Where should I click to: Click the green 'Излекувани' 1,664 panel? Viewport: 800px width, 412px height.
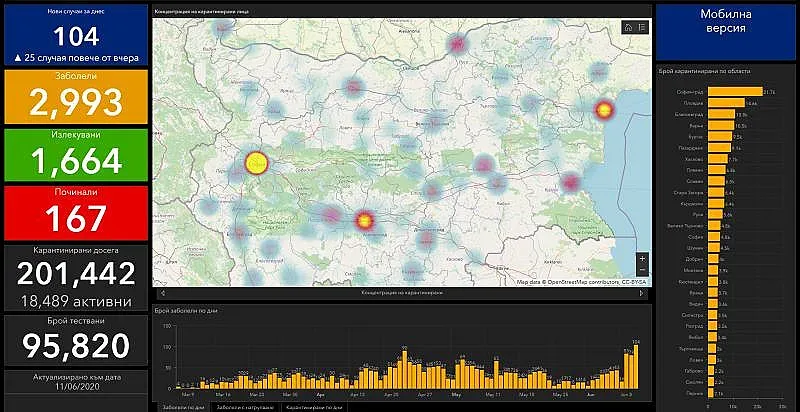click(77, 155)
